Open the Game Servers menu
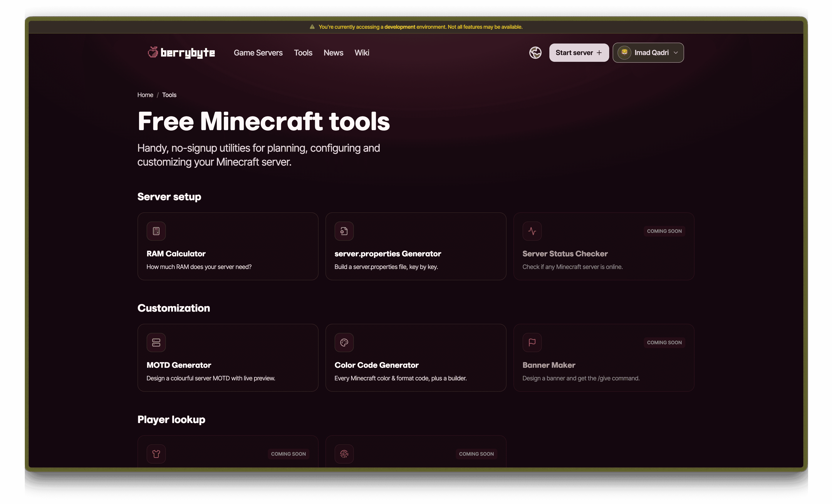The width and height of the screenshot is (832, 504). pyautogui.click(x=258, y=53)
